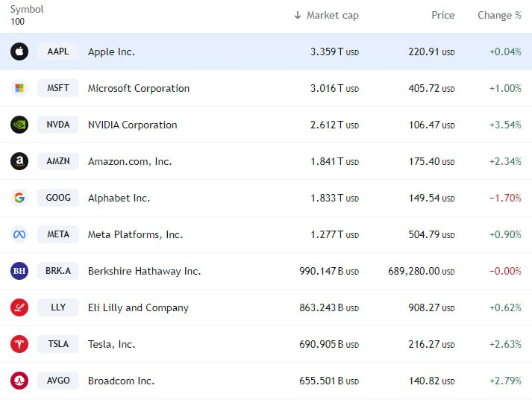Click the Tesla logo icon
This screenshot has width=532, height=400.
19,344
